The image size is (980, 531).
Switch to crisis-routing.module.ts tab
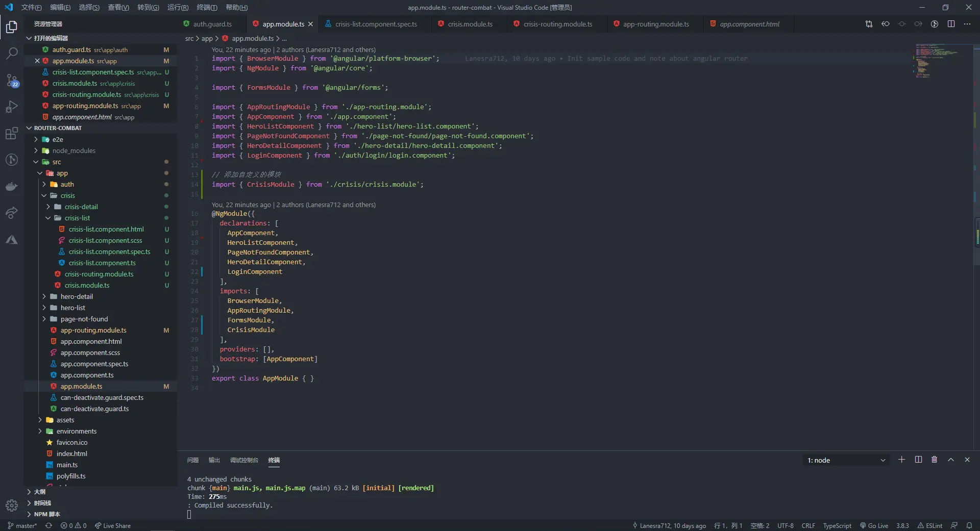click(x=558, y=24)
